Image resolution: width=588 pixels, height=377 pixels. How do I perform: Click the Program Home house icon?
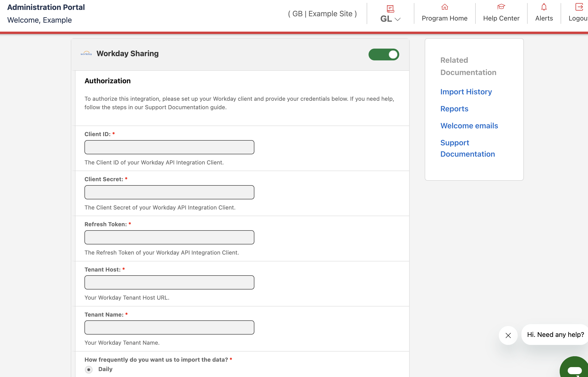[445, 7]
